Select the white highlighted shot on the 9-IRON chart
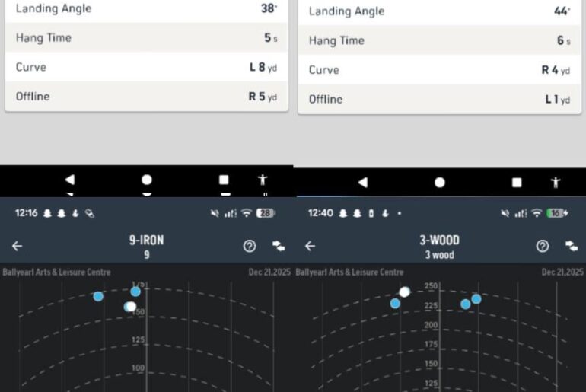 [131, 307]
